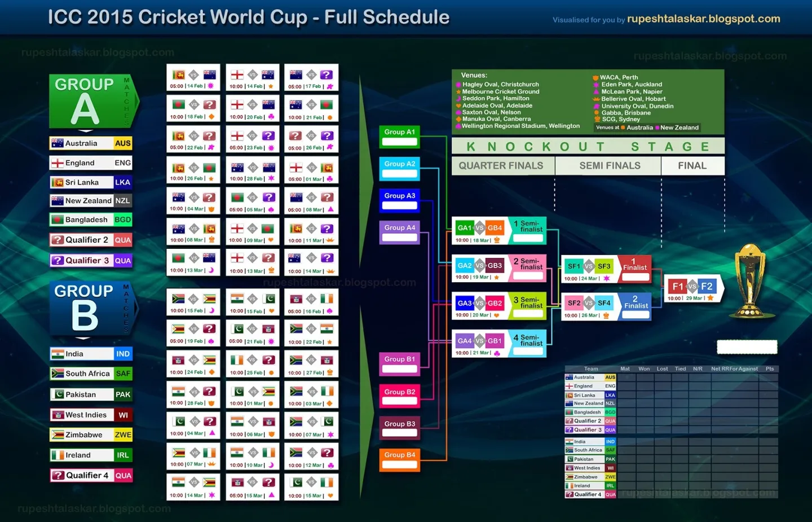Click the pink triangle beside McLean Park, Napier
The image size is (812, 522).
(595, 91)
